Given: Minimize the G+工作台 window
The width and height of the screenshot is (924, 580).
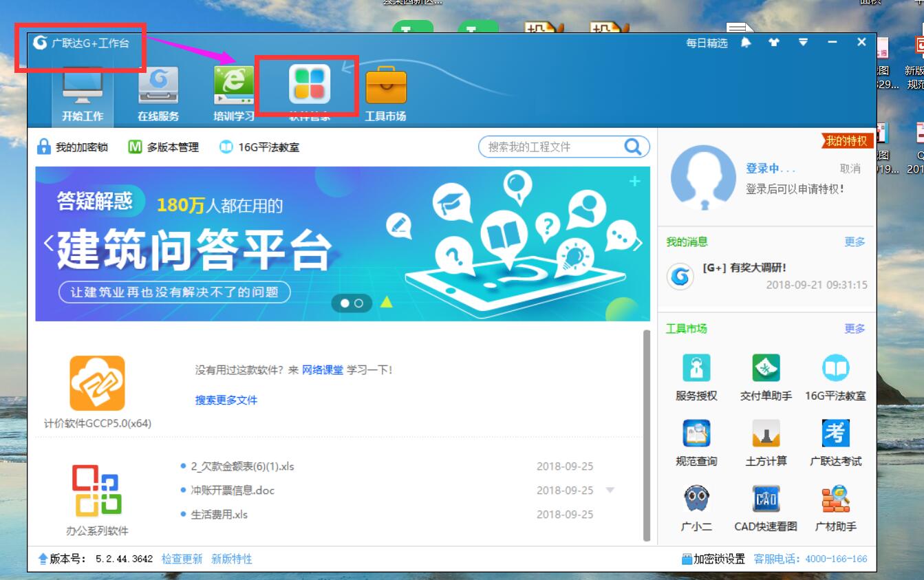Looking at the screenshot, I should pyautogui.click(x=832, y=43).
